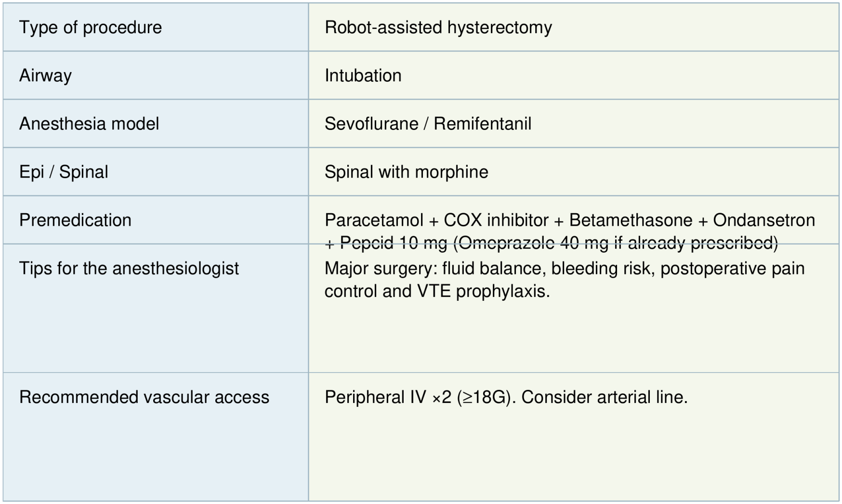The width and height of the screenshot is (842, 504).
Task: Select the "Robot-assisted hysterectomy" text
Action: (438, 27)
